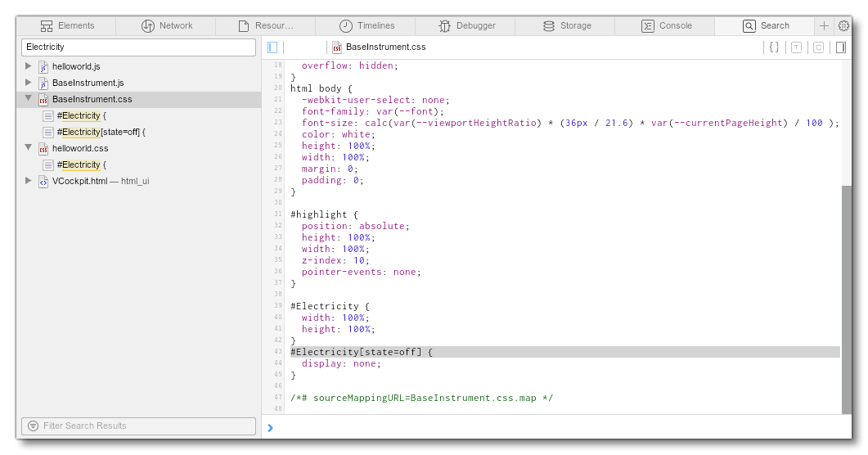
Task: Select helloworld.css file row
Action: [138, 148]
